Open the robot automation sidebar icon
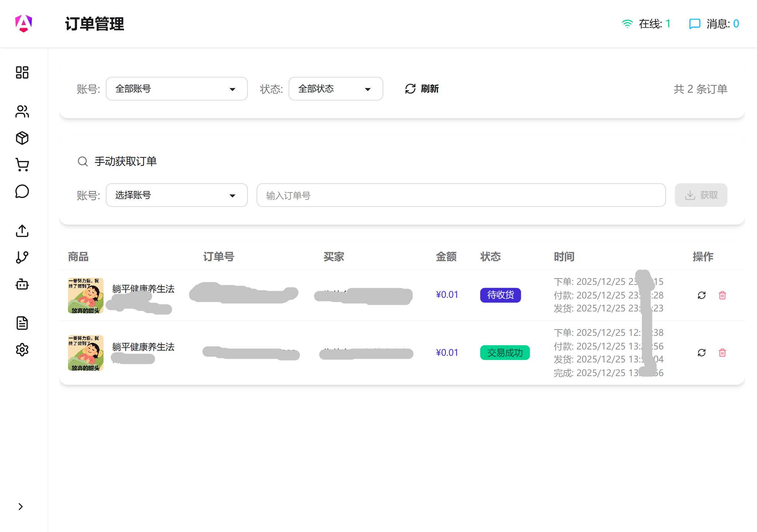Image resolution: width=757 pixels, height=532 pixels. tap(22, 284)
